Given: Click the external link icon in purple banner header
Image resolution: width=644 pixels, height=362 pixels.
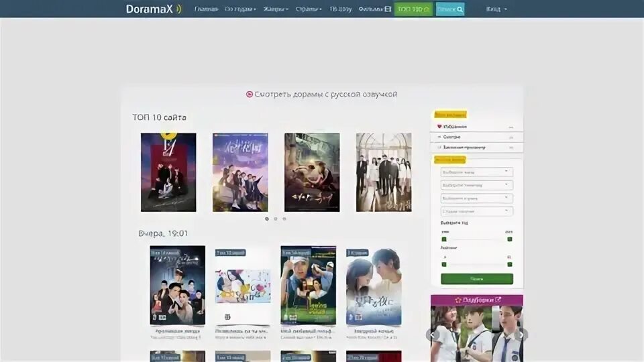Looking at the screenshot, I should click(498, 300).
